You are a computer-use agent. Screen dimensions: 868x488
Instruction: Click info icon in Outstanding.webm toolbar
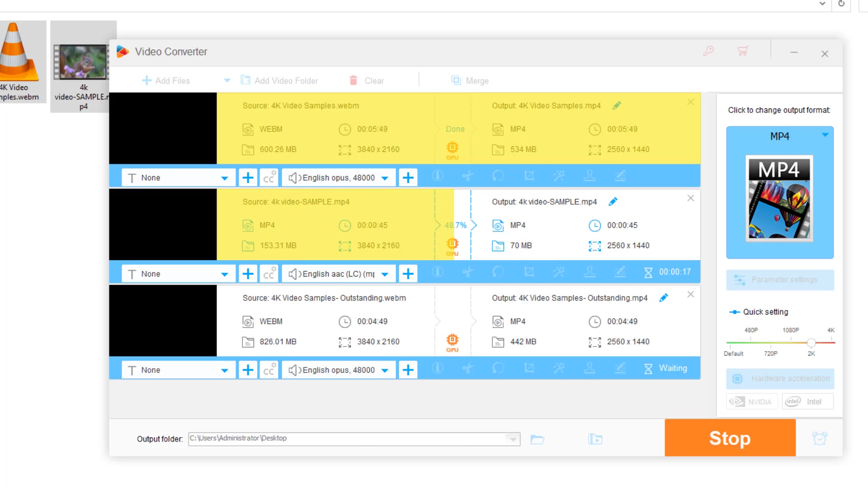(438, 368)
